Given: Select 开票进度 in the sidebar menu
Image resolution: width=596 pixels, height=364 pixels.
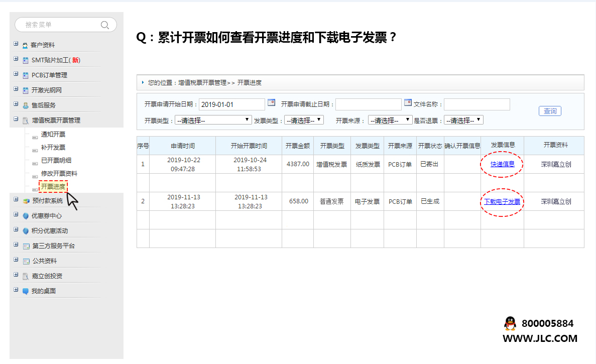Looking at the screenshot, I should pos(53,187).
